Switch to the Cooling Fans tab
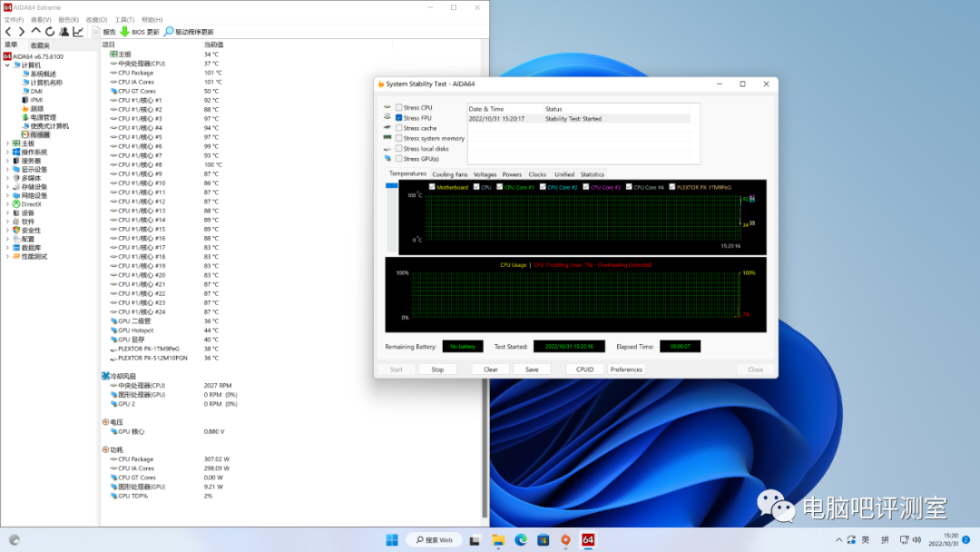 (449, 174)
